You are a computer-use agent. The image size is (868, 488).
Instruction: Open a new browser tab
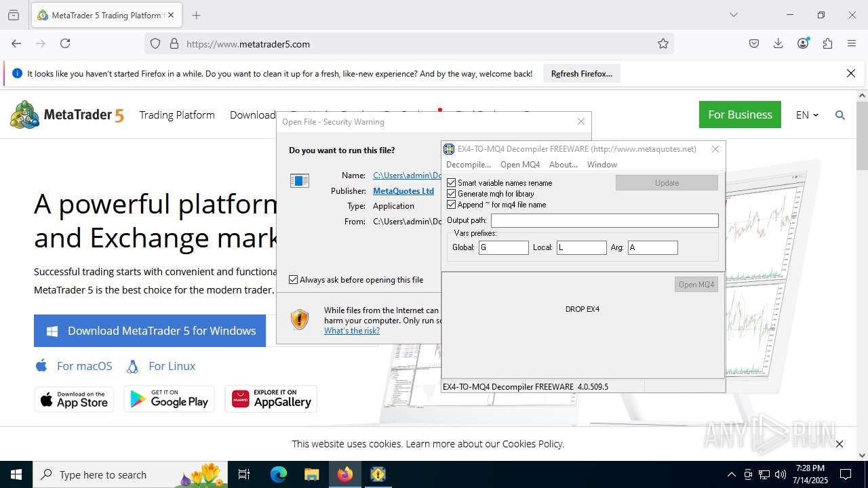point(196,15)
